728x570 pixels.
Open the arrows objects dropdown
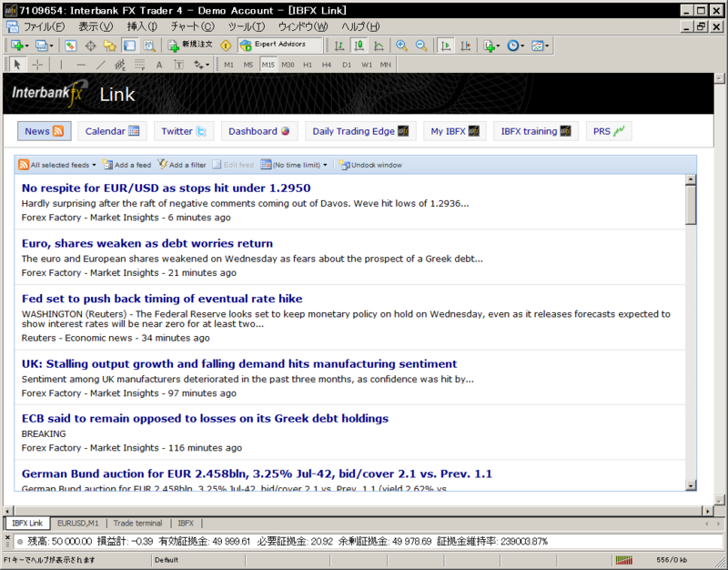(201, 65)
